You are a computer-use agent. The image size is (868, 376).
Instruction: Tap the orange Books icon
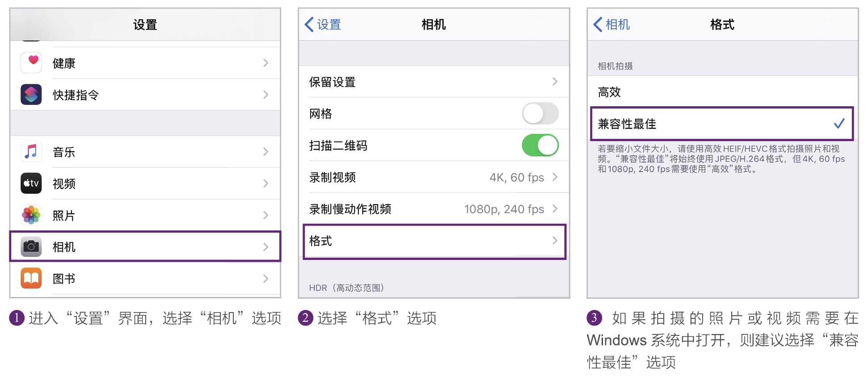click(31, 279)
